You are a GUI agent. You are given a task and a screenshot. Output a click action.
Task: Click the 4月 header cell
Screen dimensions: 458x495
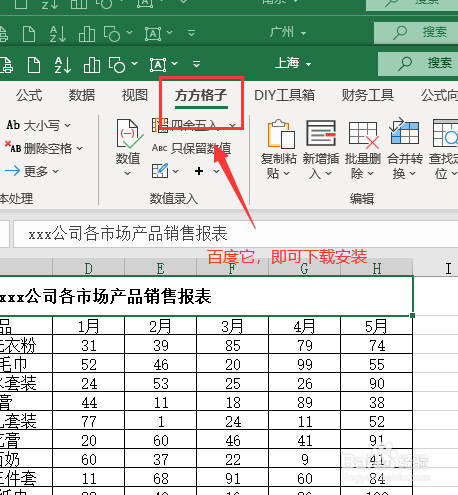pyautogui.click(x=304, y=326)
